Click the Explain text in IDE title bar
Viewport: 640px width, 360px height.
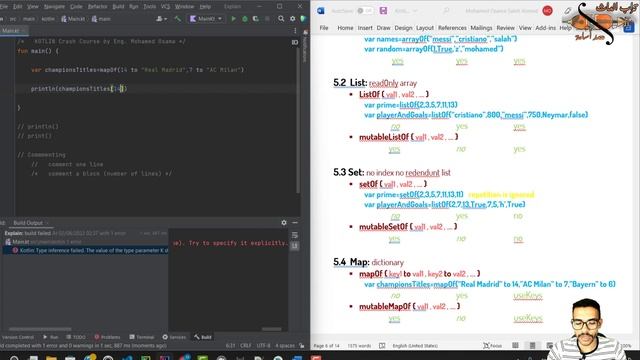click(232, 7)
